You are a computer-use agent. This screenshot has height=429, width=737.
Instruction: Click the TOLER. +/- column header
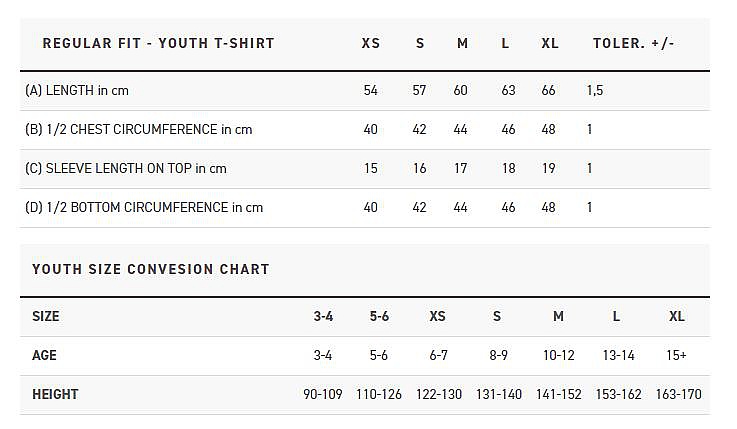pyautogui.click(x=631, y=44)
